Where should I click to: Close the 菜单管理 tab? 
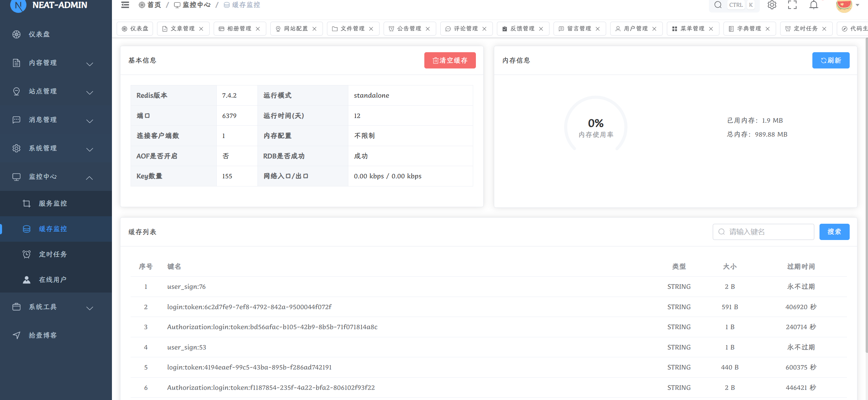[711, 29]
